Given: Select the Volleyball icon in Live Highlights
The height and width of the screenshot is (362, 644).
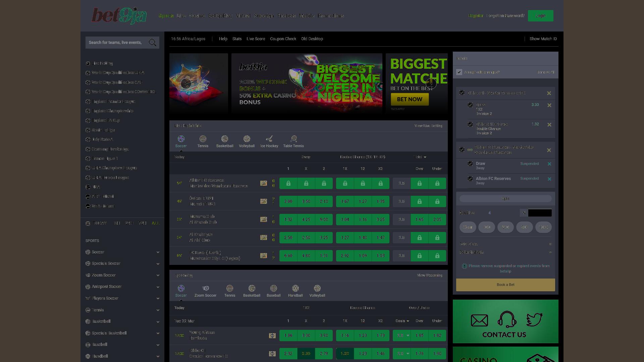Looking at the screenshot, I should (x=247, y=139).
